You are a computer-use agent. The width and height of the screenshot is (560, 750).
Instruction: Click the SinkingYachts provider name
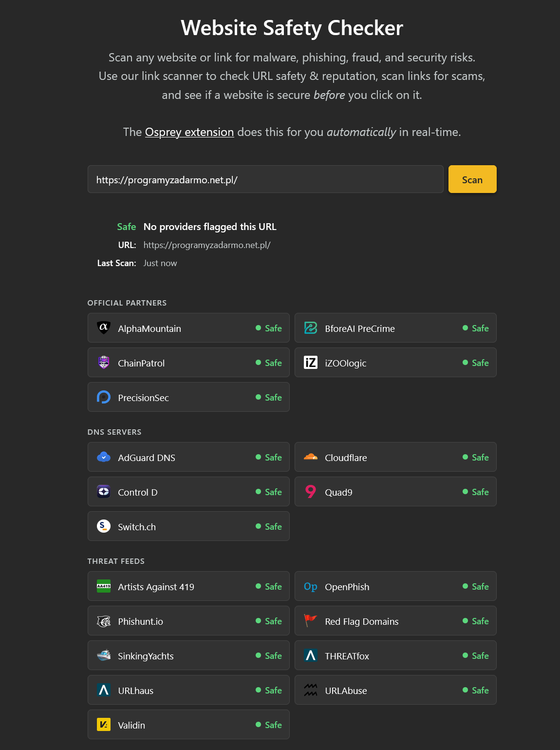[x=146, y=656]
